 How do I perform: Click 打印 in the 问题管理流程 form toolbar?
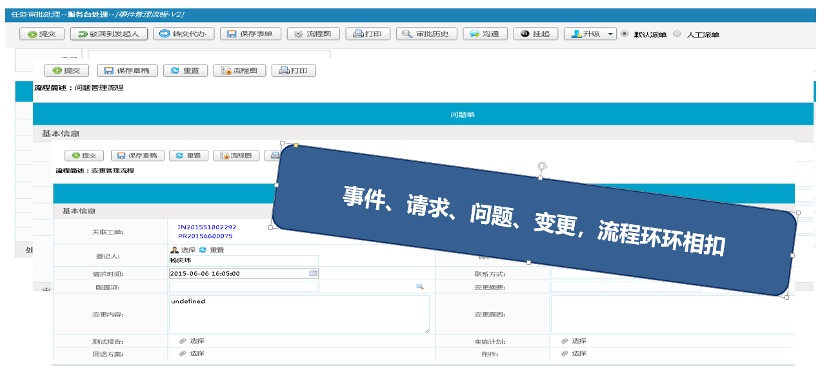click(x=294, y=70)
